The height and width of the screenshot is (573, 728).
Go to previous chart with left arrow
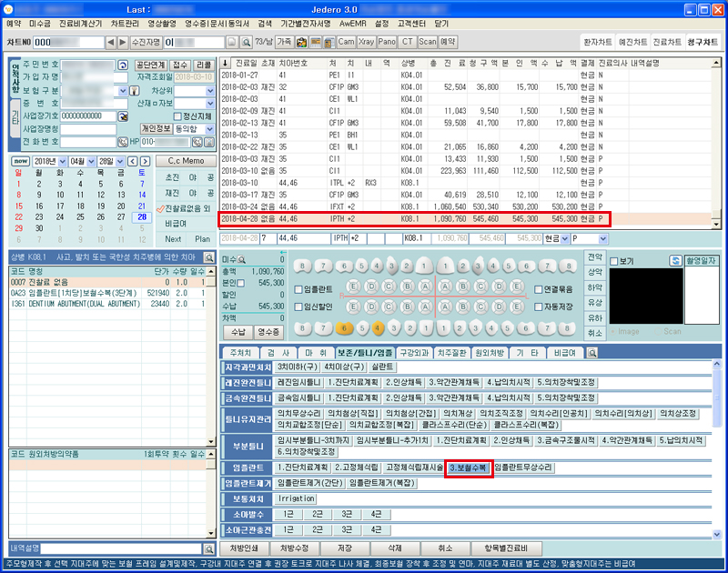coord(111,42)
